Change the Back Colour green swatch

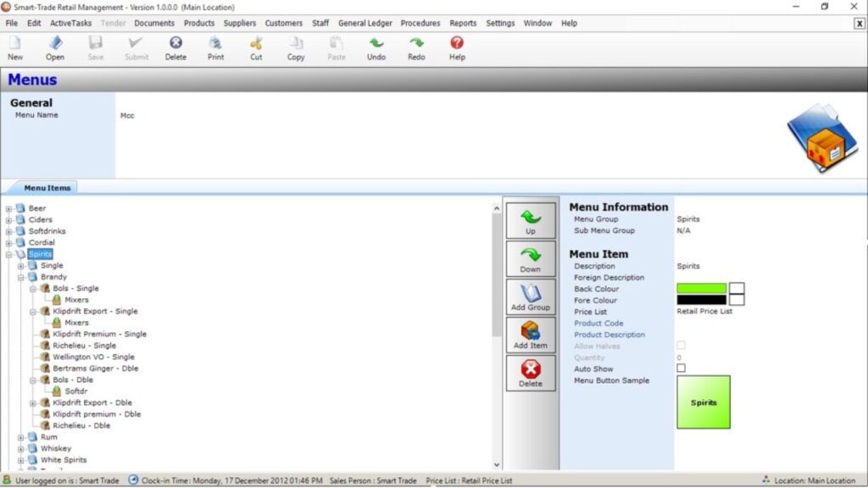[704, 289]
